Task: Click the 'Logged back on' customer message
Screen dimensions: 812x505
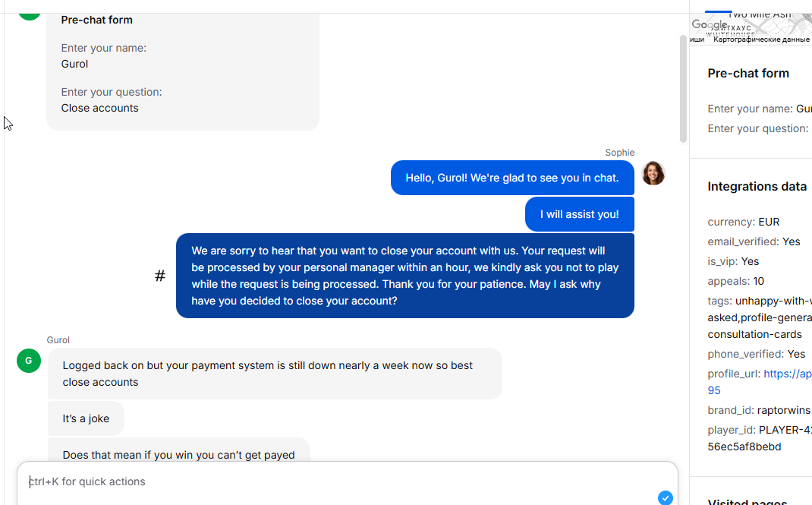Action: (275, 374)
